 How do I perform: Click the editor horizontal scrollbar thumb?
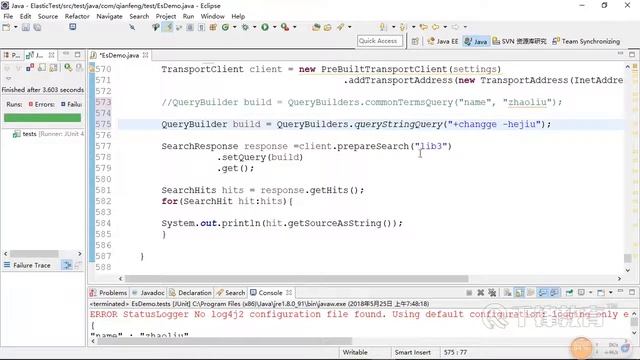point(297,279)
